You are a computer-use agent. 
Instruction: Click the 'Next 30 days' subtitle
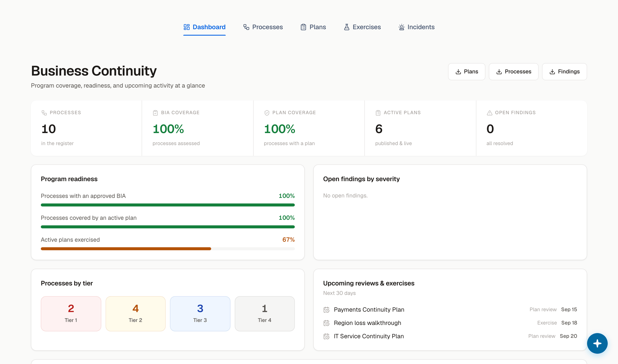[339, 293]
